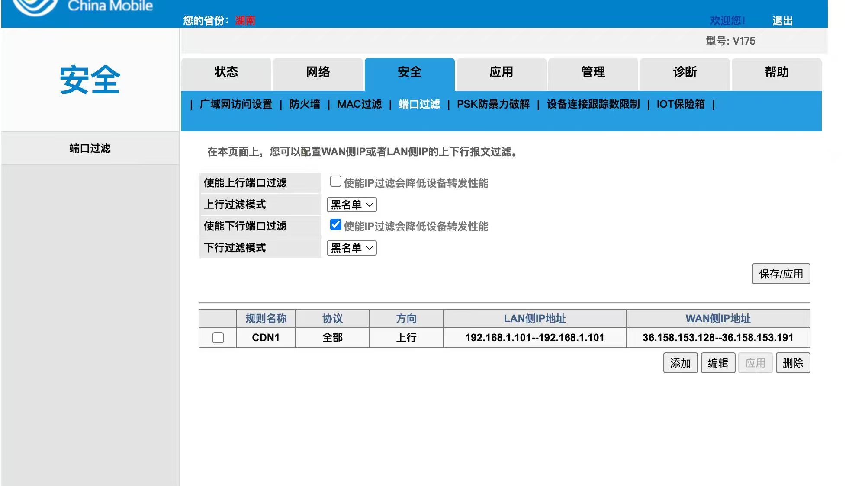This screenshot has width=868, height=486.
Task: Click the 删除 button
Action: pos(793,363)
